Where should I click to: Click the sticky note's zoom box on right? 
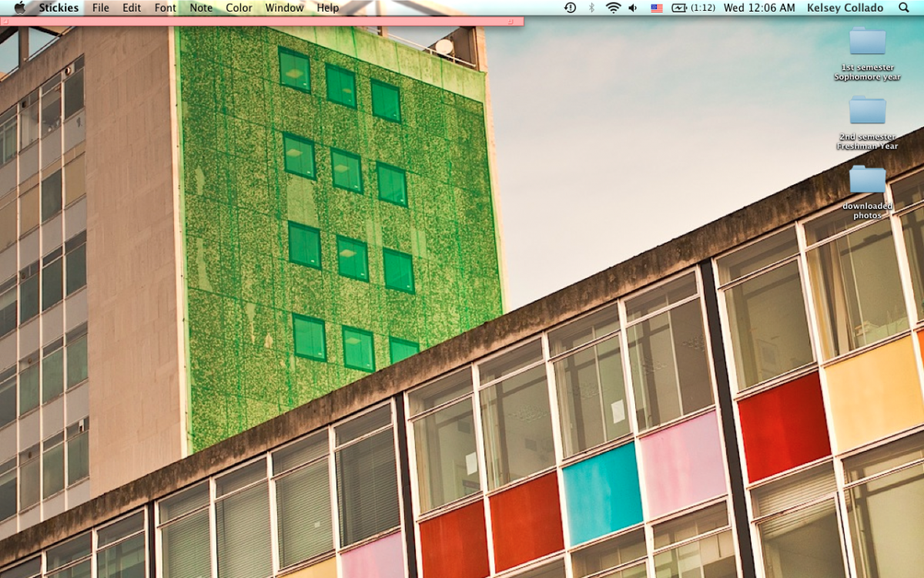[511, 22]
